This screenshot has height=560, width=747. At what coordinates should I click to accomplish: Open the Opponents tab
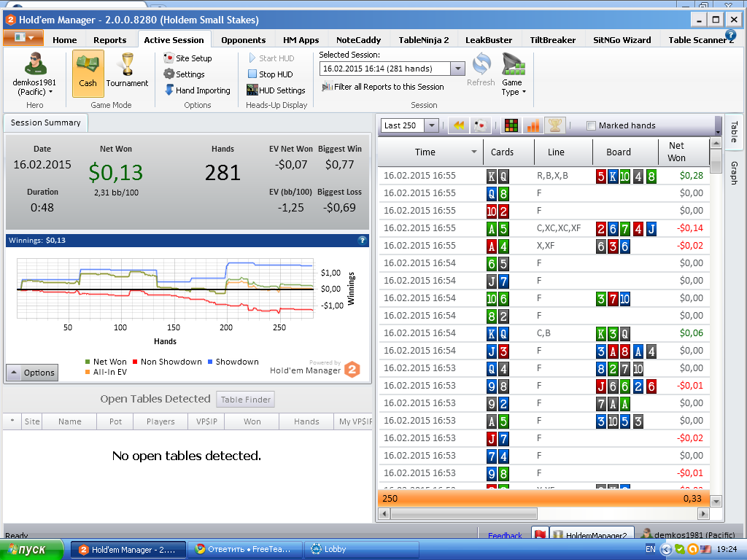pyautogui.click(x=244, y=40)
